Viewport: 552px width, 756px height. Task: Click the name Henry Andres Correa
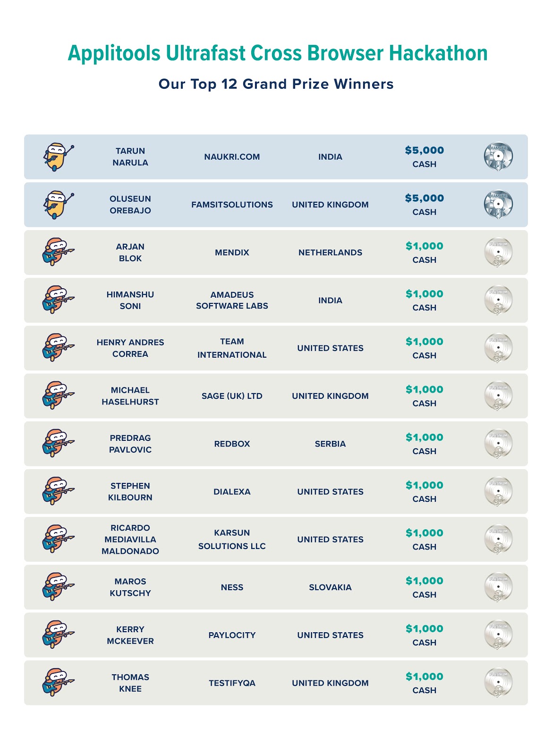(130, 348)
